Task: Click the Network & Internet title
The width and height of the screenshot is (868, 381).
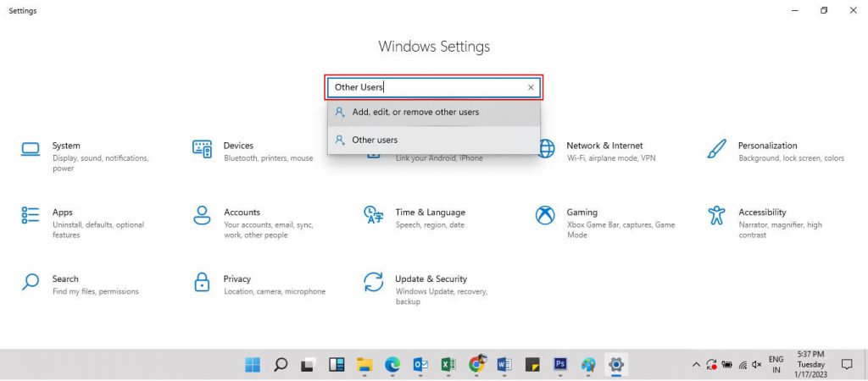Action: (604, 146)
